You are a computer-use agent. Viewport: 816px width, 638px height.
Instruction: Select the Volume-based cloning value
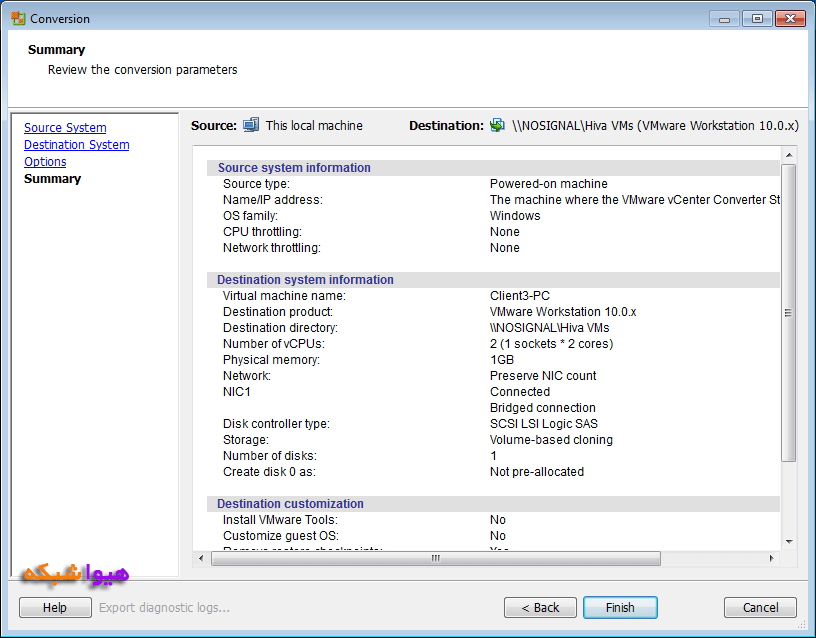(551, 440)
